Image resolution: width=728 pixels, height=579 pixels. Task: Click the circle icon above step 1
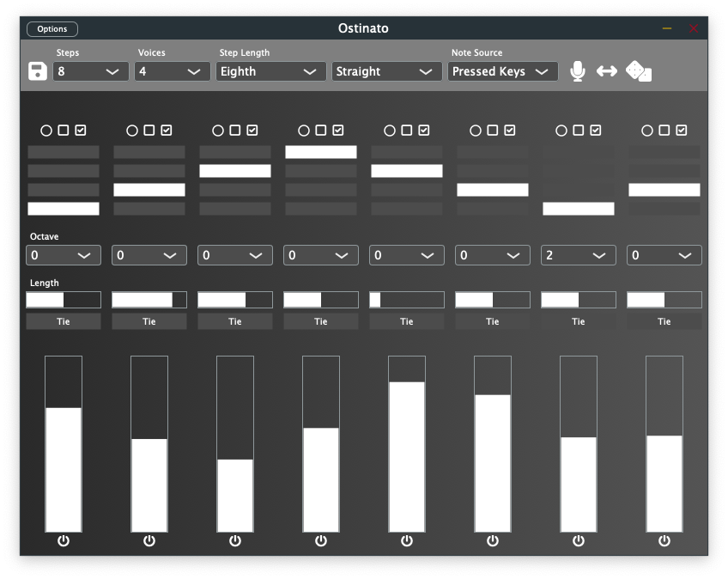[x=46, y=131]
